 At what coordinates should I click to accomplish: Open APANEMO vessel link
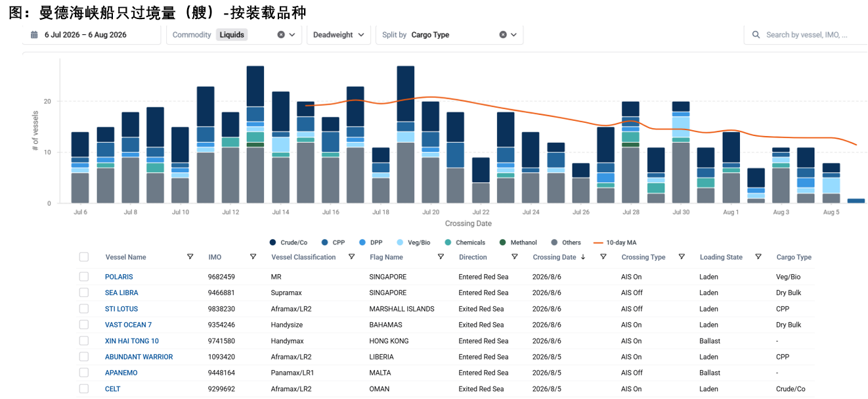click(x=121, y=373)
